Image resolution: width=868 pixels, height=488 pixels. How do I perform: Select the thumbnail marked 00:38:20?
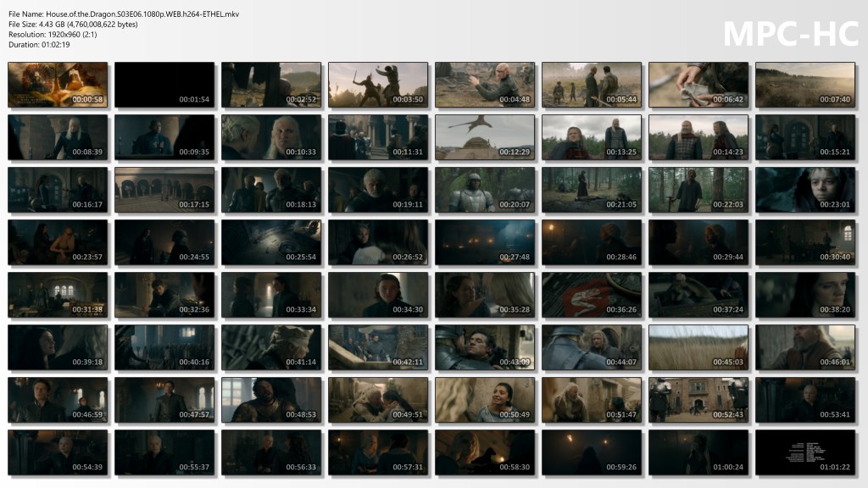coord(805,295)
